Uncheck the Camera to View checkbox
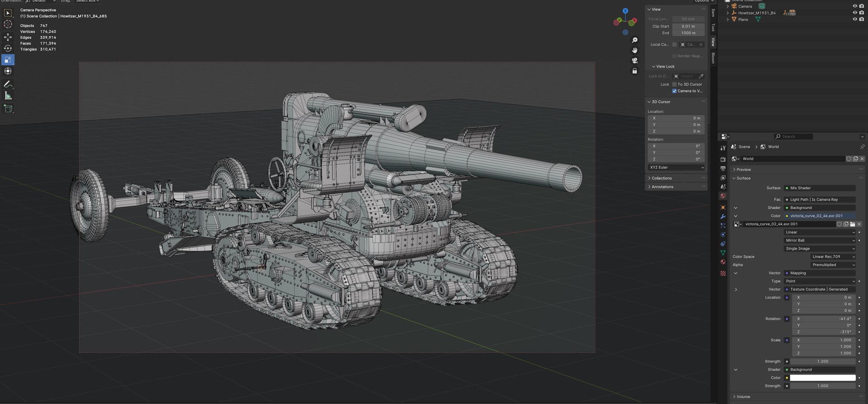This screenshot has height=404, width=868. 675,91
